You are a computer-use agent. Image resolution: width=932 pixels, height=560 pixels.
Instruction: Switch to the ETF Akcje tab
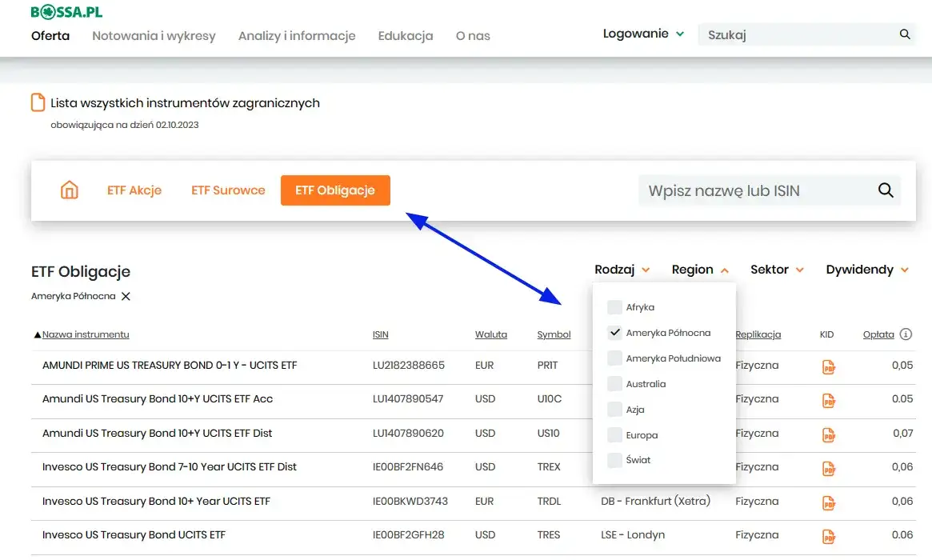[x=134, y=190]
